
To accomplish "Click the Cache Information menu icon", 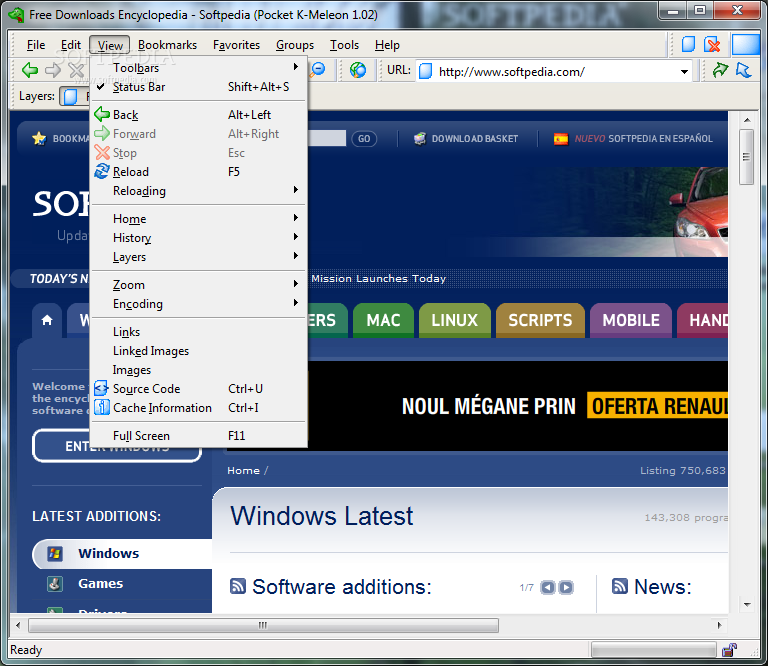I will (x=101, y=407).
